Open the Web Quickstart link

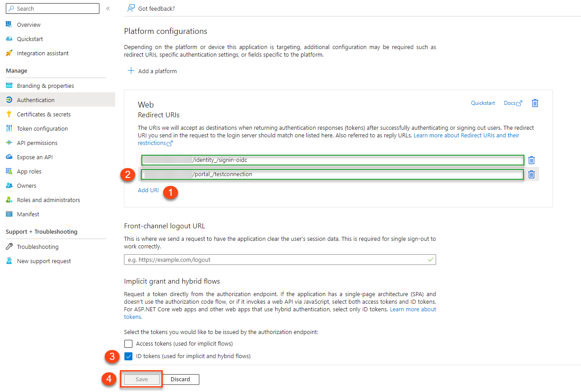coord(483,103)
